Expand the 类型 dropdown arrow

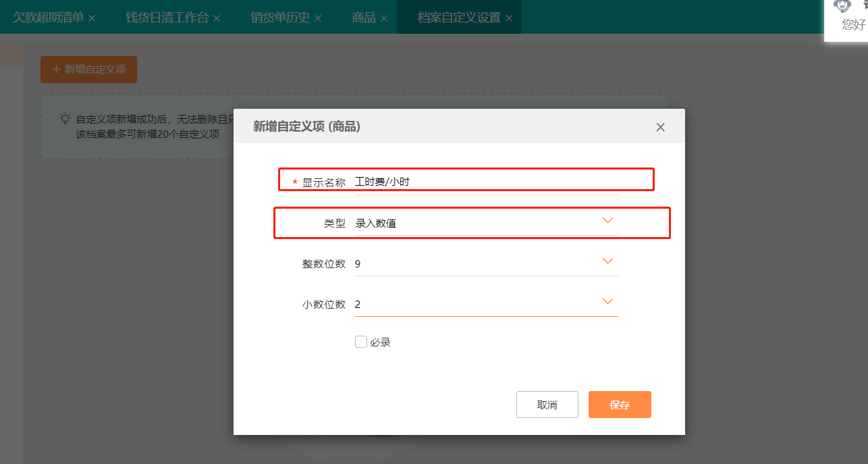point(607,221)
